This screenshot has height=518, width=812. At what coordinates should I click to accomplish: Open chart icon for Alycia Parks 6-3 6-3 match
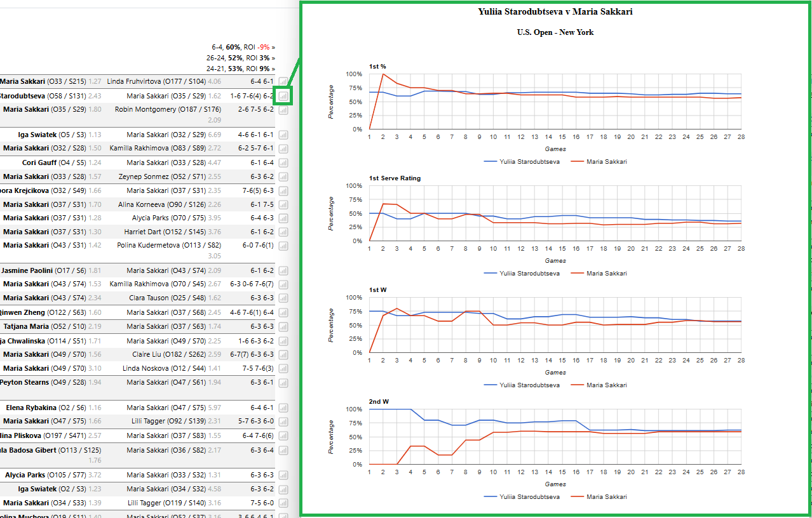283,475
